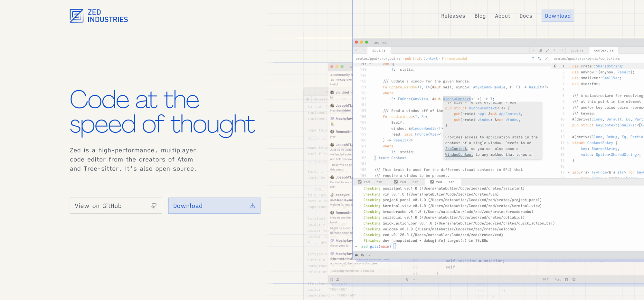Click assayire's avatar in chat panel

(332, 195)
